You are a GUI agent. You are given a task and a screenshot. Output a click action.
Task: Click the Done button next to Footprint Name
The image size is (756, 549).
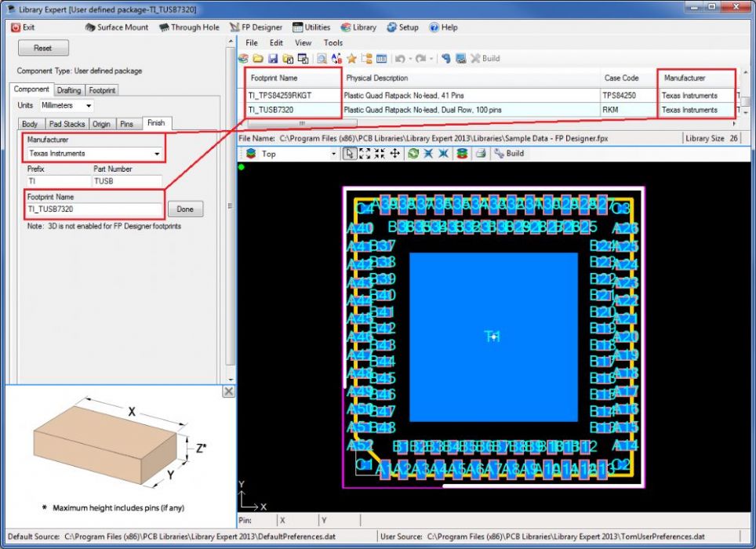coord(185,209)
